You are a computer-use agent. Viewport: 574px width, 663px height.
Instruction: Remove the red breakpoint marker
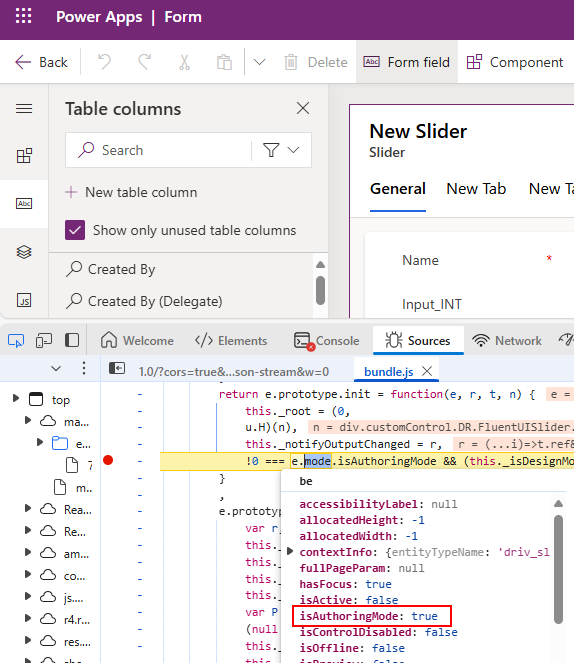point(108,460)
